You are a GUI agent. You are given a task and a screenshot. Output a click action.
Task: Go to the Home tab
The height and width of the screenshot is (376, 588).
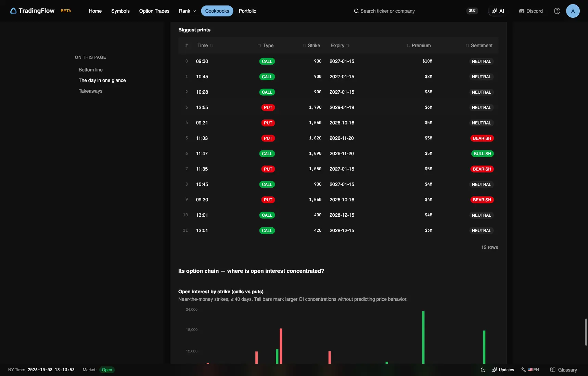[95, 11]
